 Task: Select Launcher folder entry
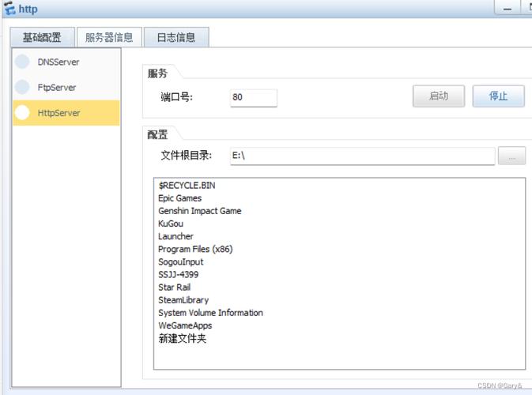tap(175, 236)
